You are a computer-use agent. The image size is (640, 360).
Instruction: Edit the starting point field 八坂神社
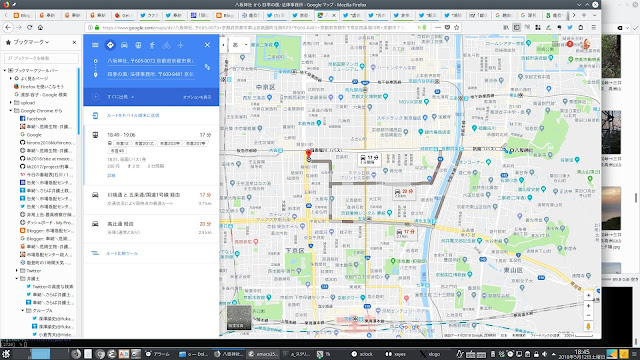coord(150,60)
